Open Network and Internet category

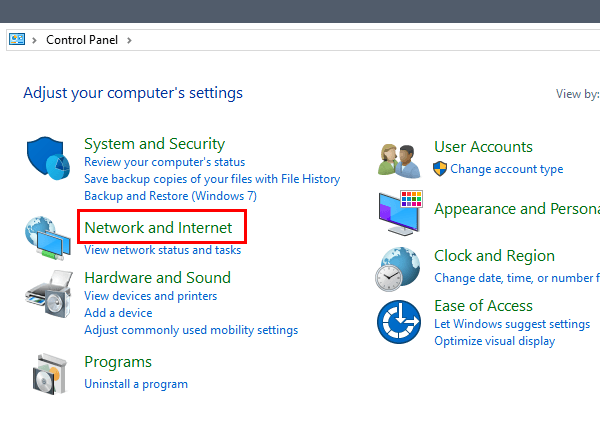[x=158, y=228]
